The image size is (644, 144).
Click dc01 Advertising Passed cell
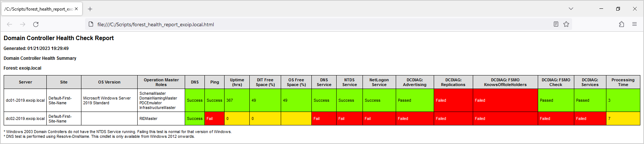point(415,100)
